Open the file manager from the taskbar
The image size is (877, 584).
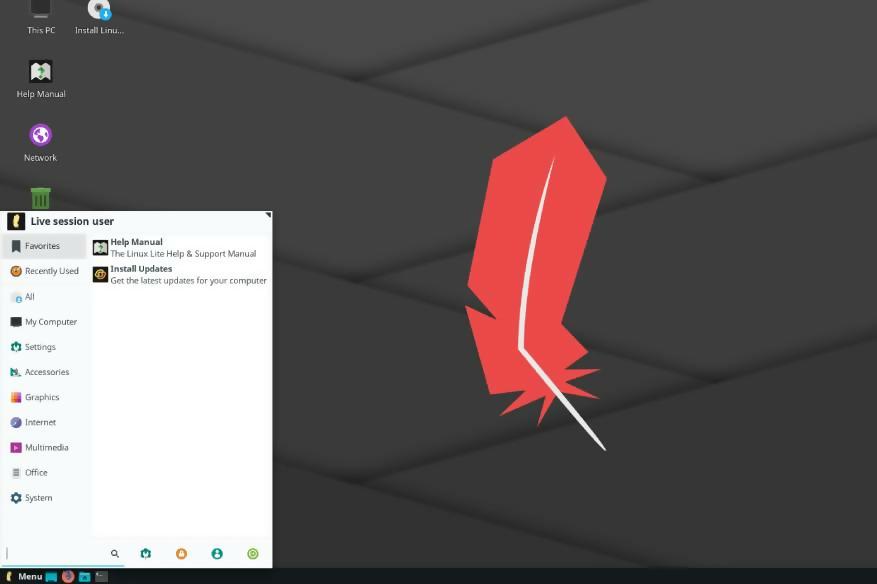point(84,577)
